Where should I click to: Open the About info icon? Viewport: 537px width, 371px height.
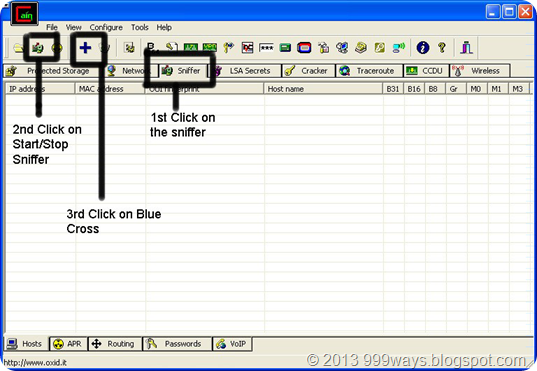click(423, 48)
